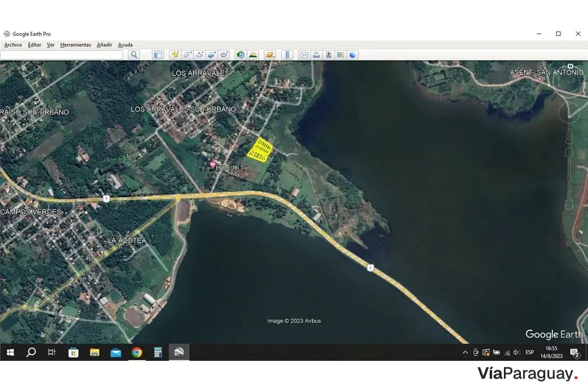Click inside the search input field

tap(62, 55)
